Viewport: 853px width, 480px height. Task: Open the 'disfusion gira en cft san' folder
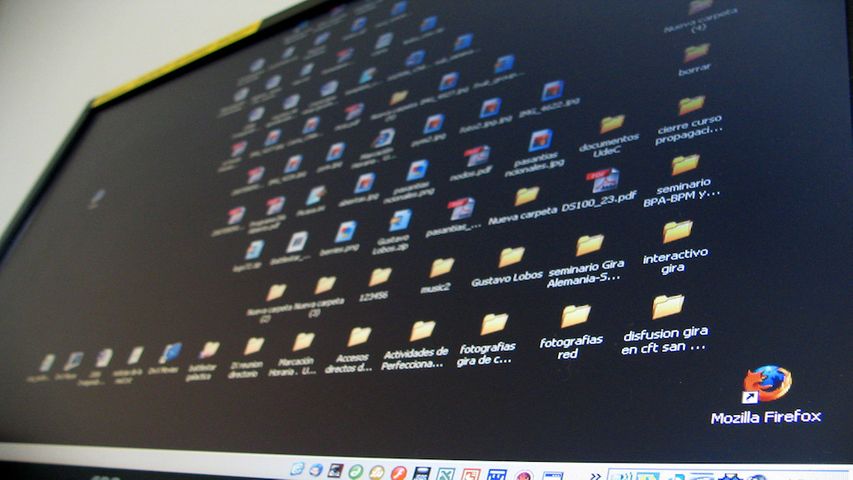(667, 307)
